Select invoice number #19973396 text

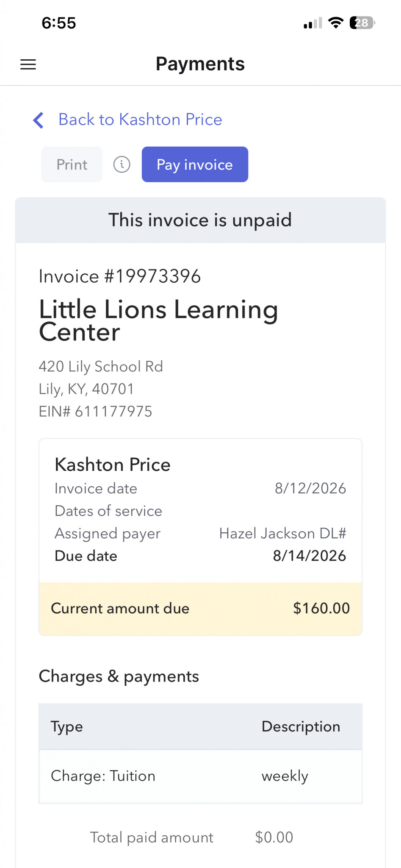tap(120, 276)
